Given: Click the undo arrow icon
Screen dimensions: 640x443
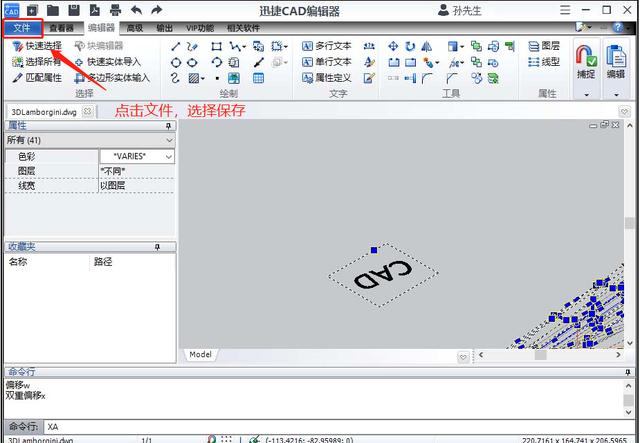Looking at the screenshot, I should tap(136, 10).
